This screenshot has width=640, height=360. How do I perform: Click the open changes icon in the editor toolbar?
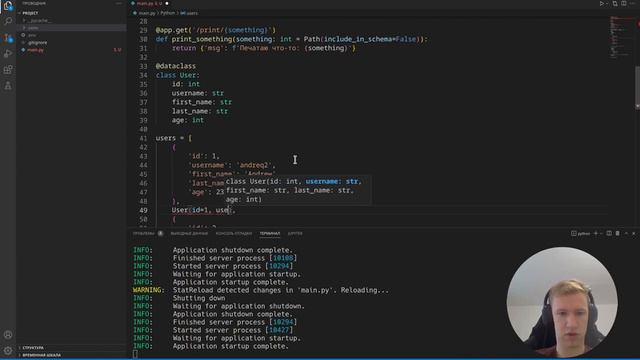(615, 4)
